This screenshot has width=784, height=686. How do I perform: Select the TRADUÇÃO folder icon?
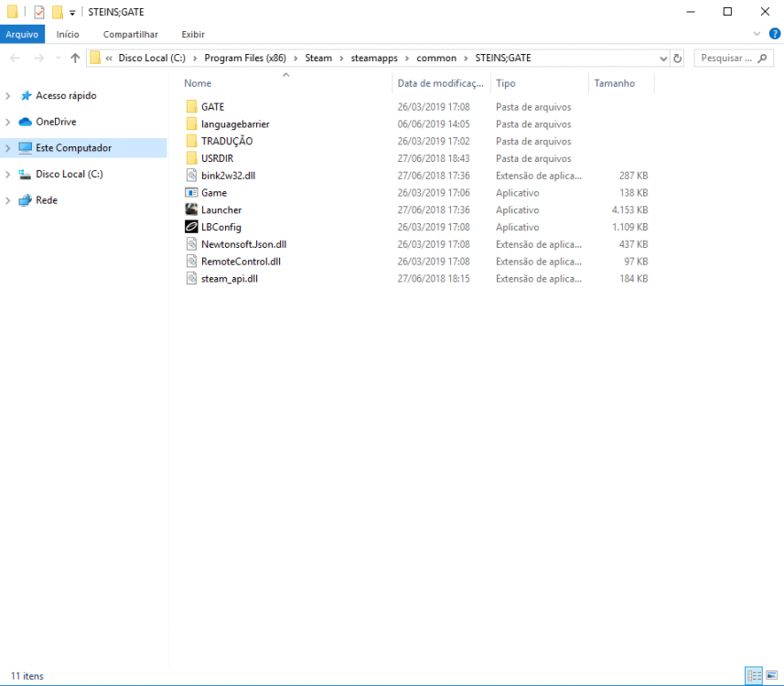(191, 141)
